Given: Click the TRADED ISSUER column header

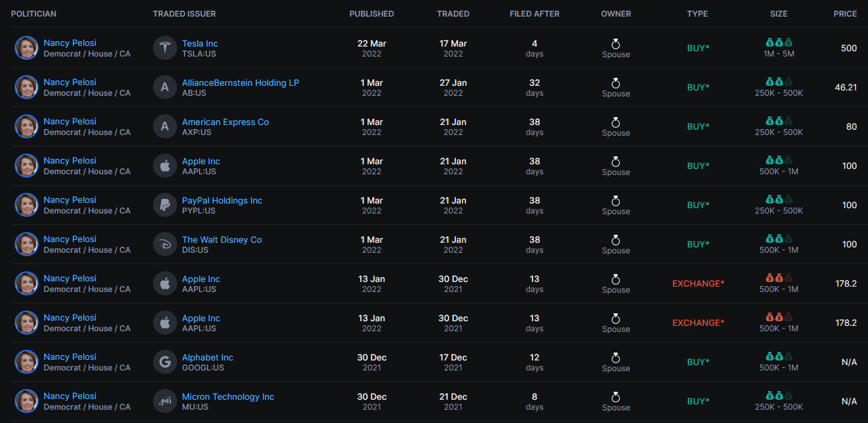Looking at the screenshot, I should (184, 14).
